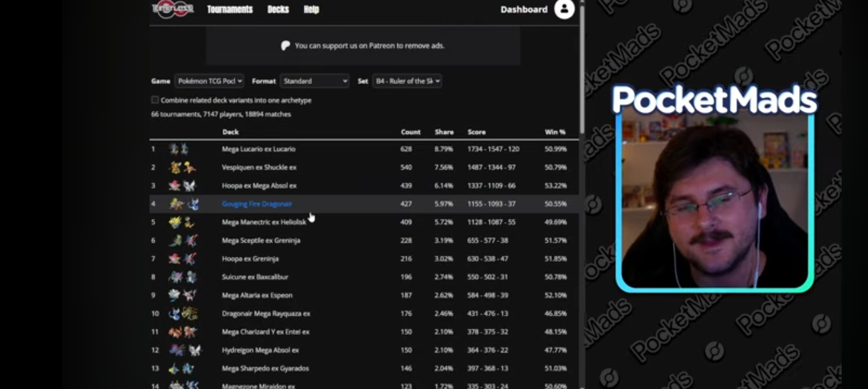Click the Mega Altaria sprite icon
868x389 pixels.
point(174,295)
